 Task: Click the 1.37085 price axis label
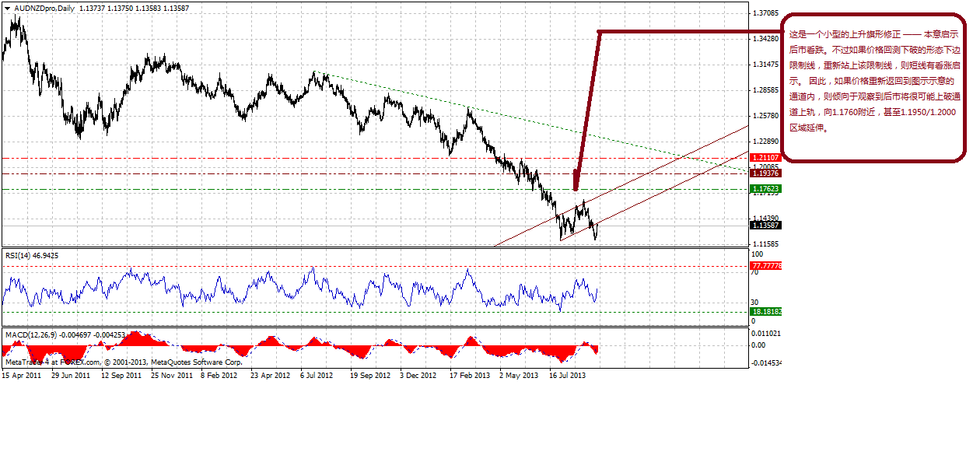pyautogui.click(x=767, y=13)
